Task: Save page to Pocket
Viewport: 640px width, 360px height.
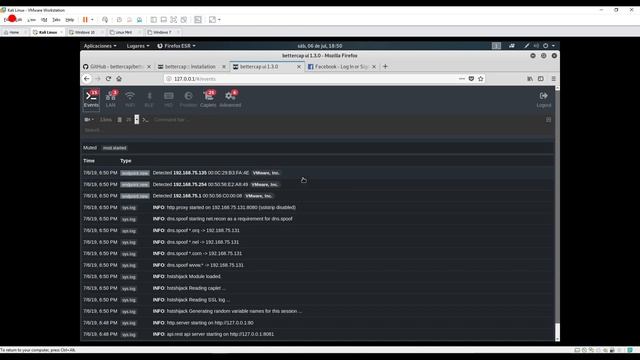Action: tap(471, 79)
